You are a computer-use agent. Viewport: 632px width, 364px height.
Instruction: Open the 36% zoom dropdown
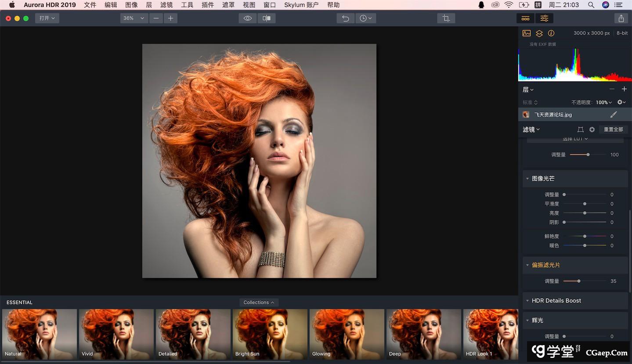134,18
